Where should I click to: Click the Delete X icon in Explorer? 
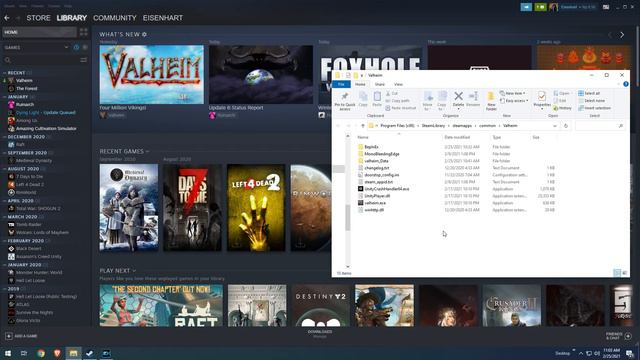[x=458, y=96]
